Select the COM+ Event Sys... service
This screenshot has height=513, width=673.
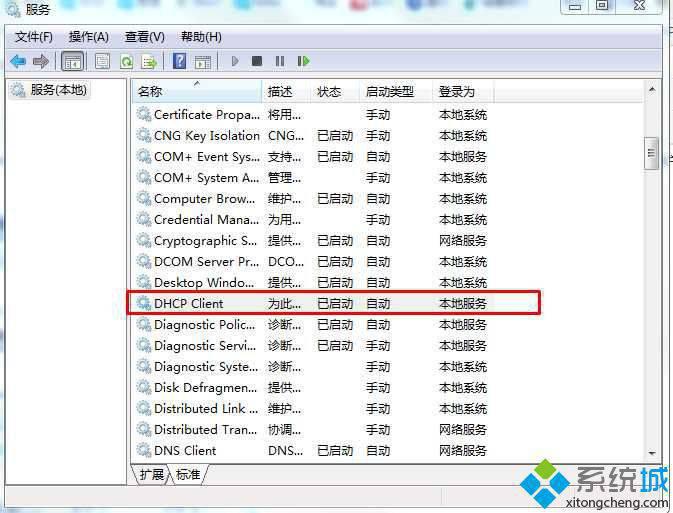[207, 157]
